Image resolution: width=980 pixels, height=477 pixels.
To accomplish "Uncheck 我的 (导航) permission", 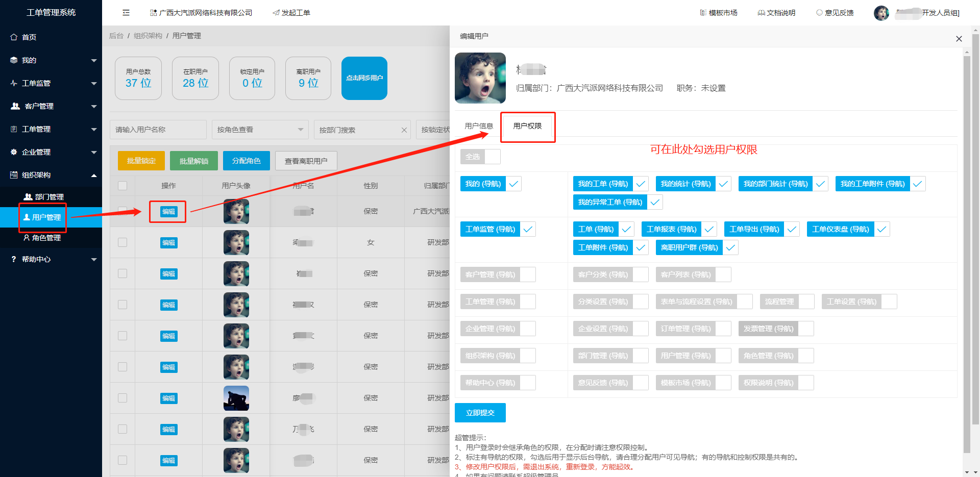I will click(x=513, y=184).
